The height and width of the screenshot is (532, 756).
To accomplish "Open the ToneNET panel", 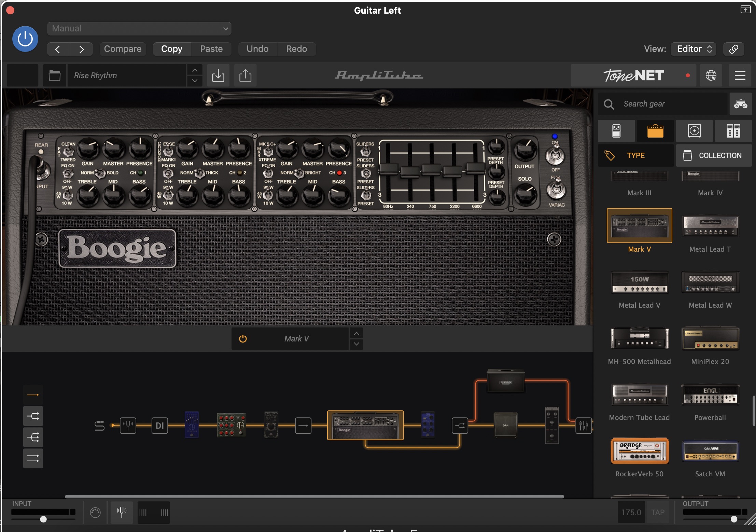I will pyautogui.click(x=634, y=75).
